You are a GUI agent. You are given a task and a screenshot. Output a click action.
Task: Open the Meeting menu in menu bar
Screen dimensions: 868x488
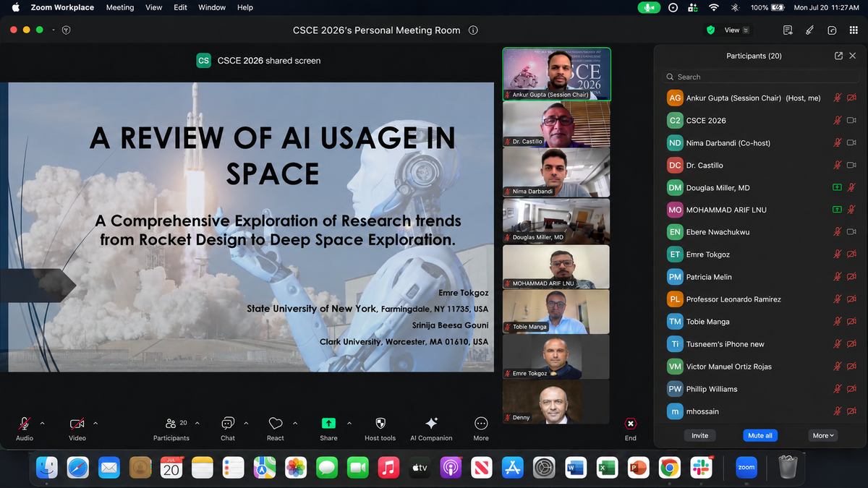[x=120, y=7]
